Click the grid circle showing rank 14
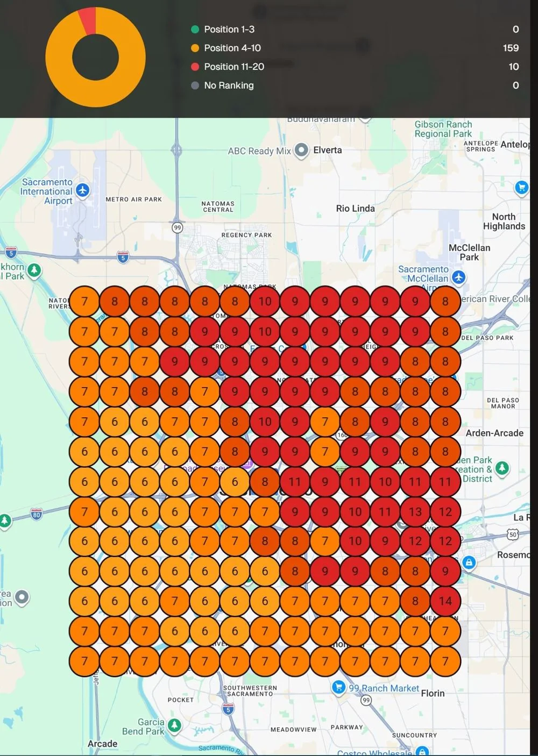The image size is (538, 756). [445, 601]
